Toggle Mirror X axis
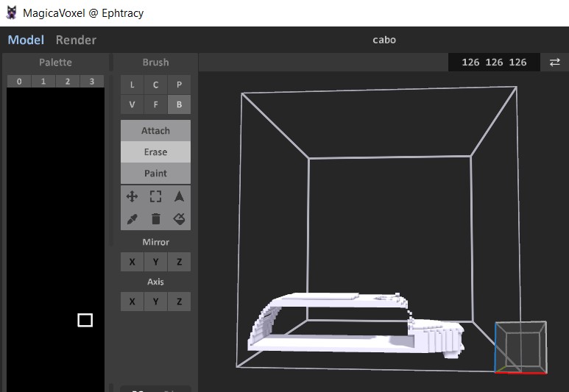This screenshot has width=569, height=392. [132, 262]
